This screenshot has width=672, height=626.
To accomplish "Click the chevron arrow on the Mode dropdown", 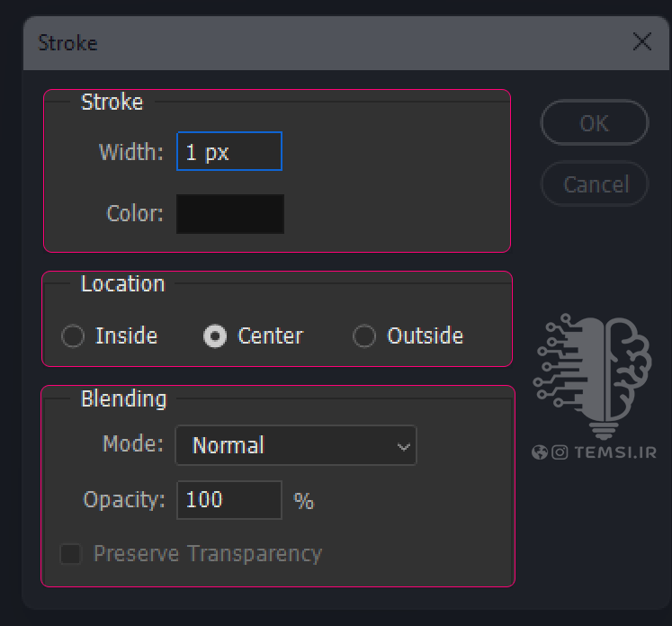I will (x=403, y=447).
